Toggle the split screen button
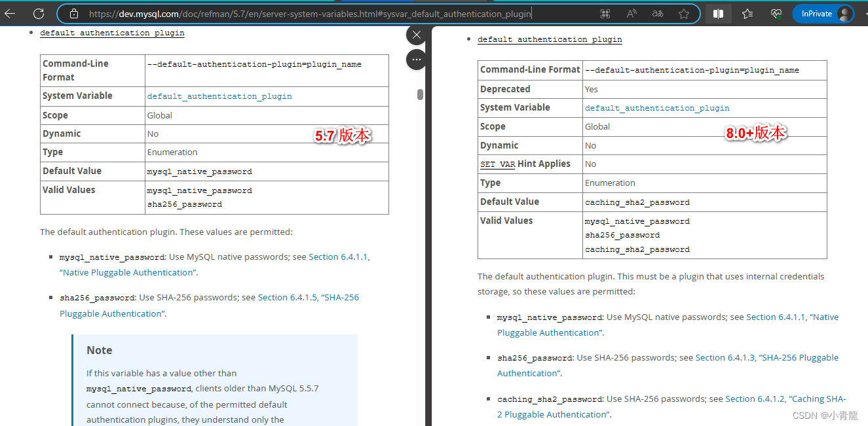The image size is (868, 426). click(x=719, y=13)
